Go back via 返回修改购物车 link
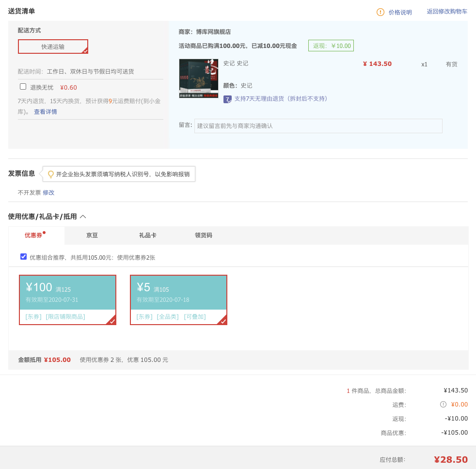 [x=447, y=12]
